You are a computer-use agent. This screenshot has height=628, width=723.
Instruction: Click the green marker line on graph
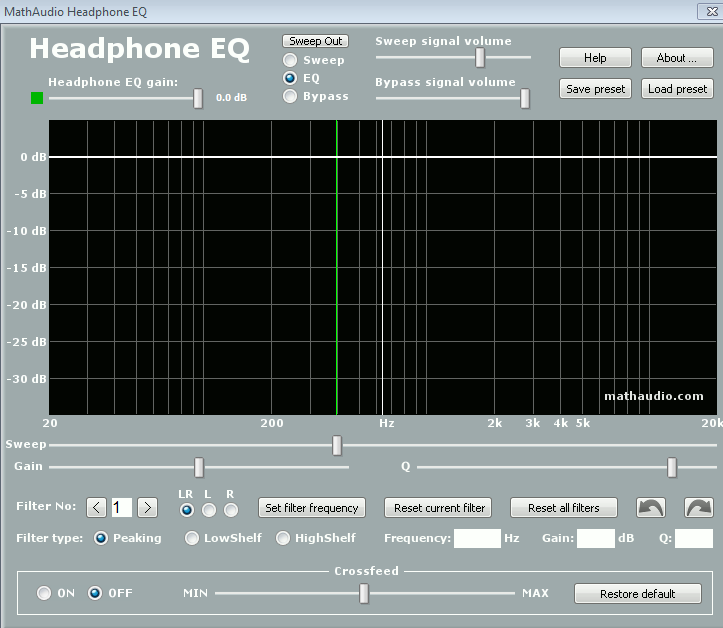pyautogui.click(x=337, y=267)
